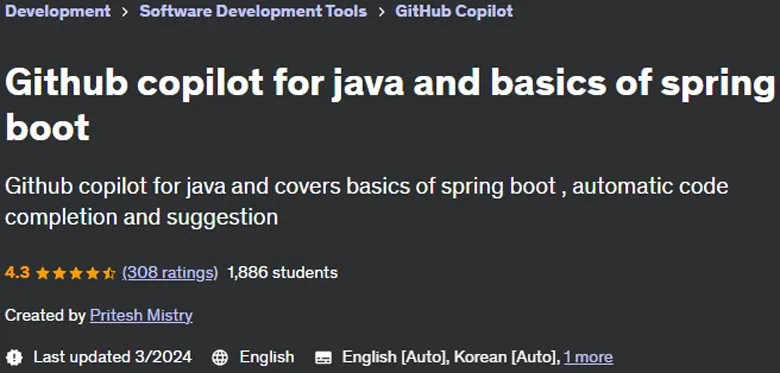The image size is (780, 373).
Task: Click the globe language icon
Action: click(220, 357)
